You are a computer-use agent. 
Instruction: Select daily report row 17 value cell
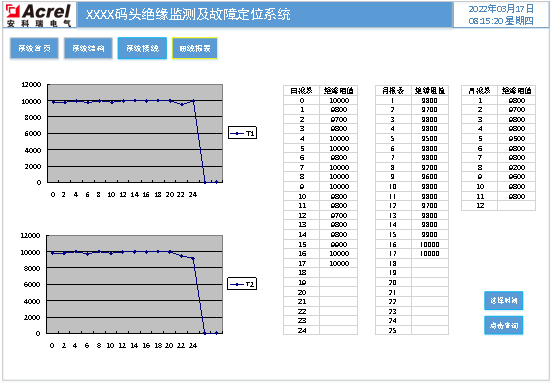339,263
